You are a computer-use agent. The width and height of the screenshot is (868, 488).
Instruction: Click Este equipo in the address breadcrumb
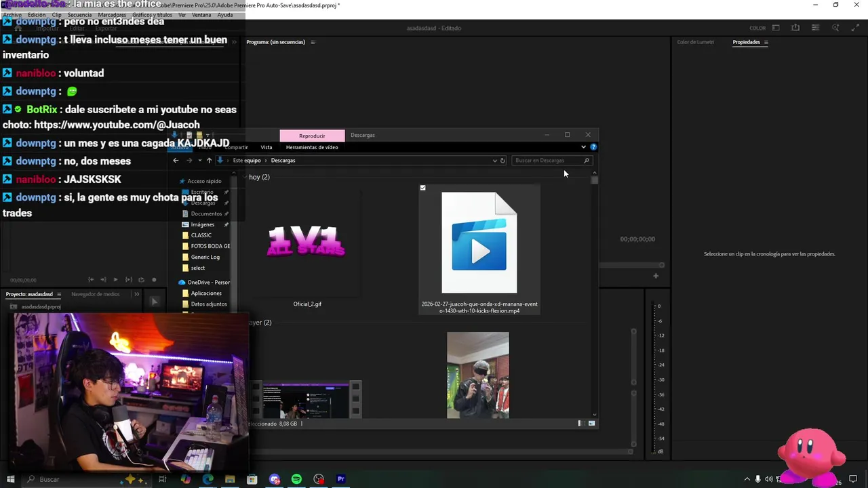(x=247, y=161)
